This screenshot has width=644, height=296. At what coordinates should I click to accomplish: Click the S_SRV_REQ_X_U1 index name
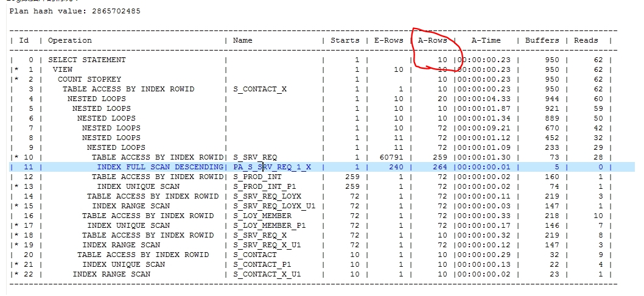click(267, 245)
